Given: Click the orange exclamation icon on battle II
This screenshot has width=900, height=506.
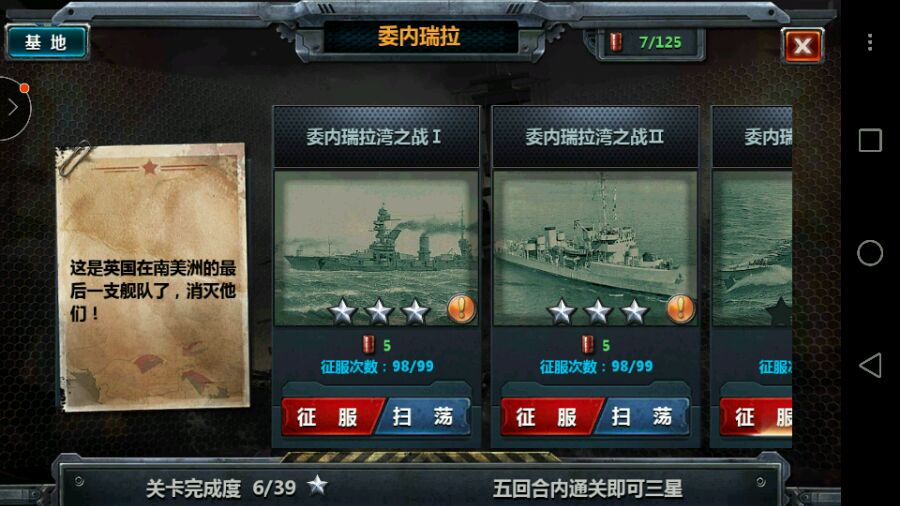Looking at the screenshot, I should 681,309.
